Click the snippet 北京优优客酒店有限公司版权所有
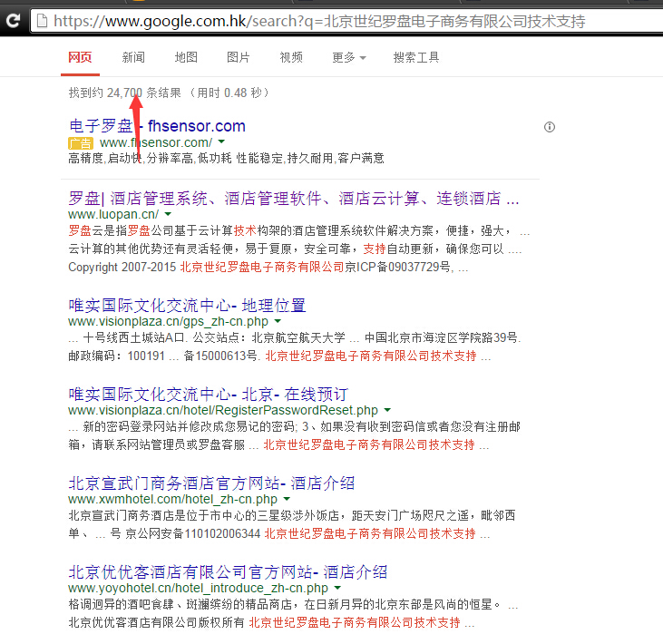Viewport: 663px width, 644px height. [156, 622]
